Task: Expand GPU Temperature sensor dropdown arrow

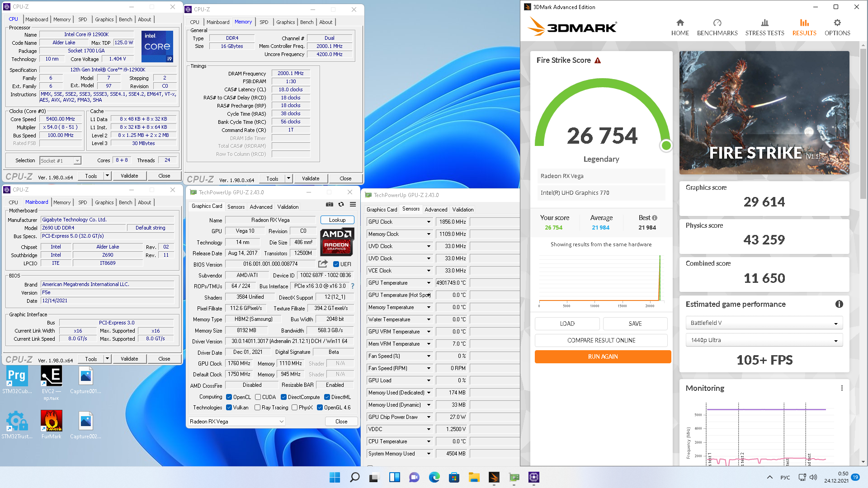Action: [429, 283]
